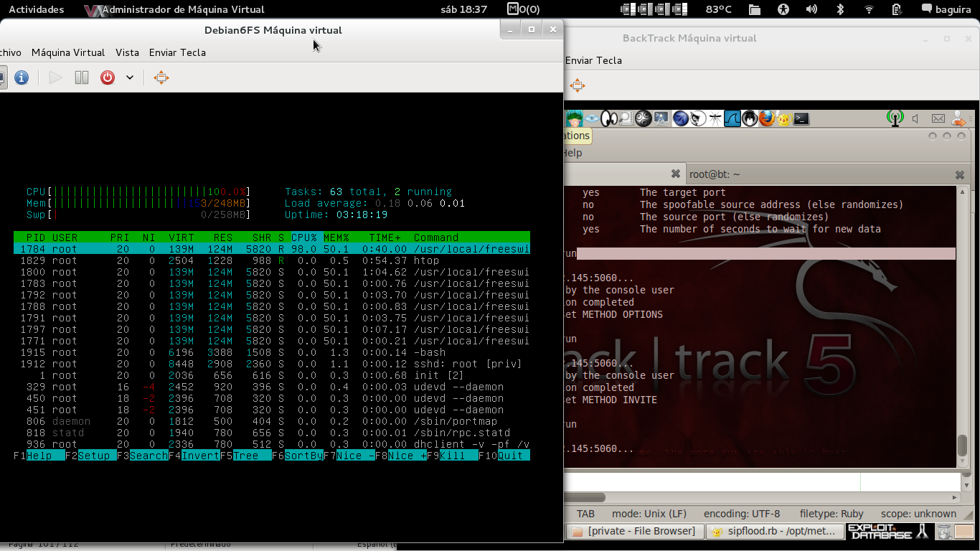This screenshot has width=980, height=551.
Task: Click the F5 Tree button in htop
Action: click(x=245, y=456)
